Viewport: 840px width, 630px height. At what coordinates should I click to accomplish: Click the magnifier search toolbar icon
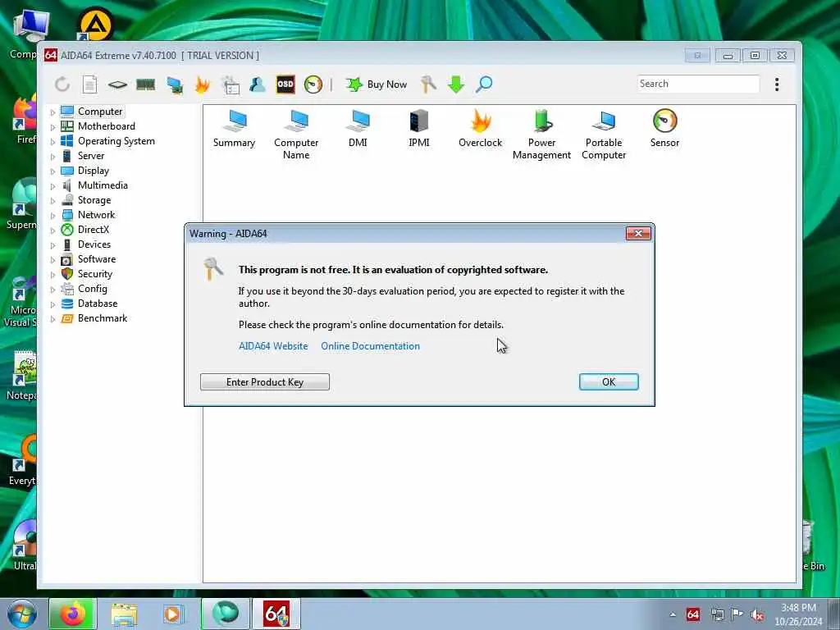[484, 84]
